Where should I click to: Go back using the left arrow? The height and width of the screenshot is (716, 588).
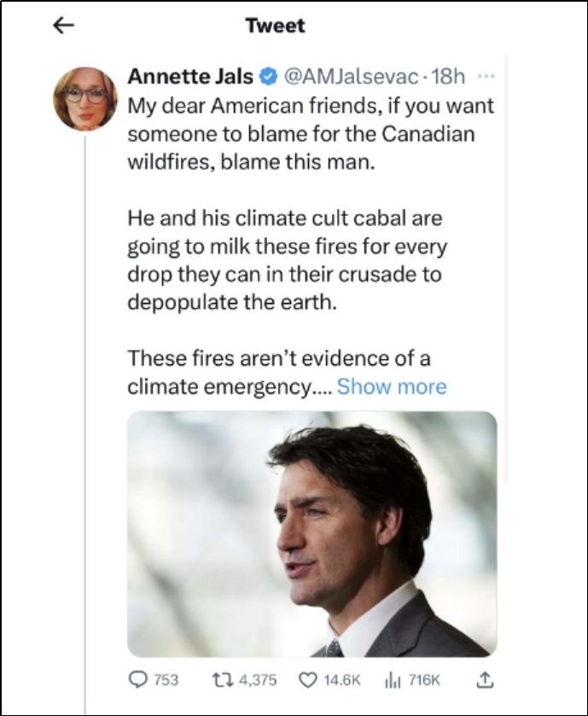[64, 26]
